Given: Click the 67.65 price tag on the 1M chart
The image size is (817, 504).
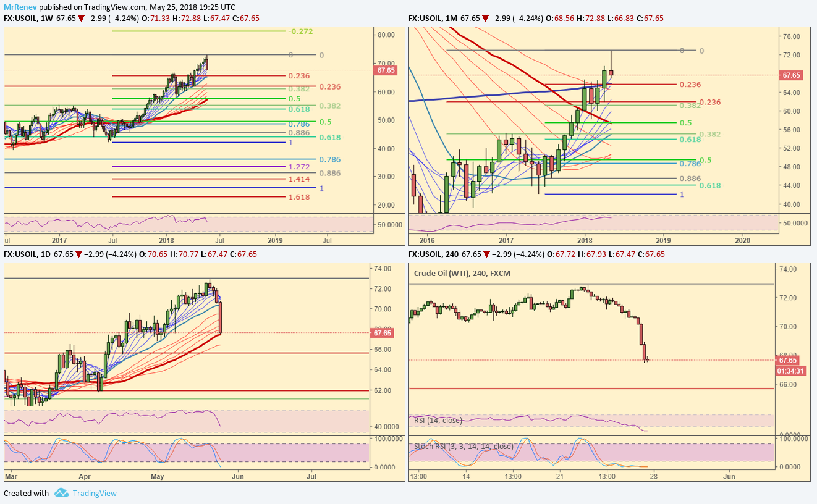Looking at the screenshot, I should [x=792, y=75].
